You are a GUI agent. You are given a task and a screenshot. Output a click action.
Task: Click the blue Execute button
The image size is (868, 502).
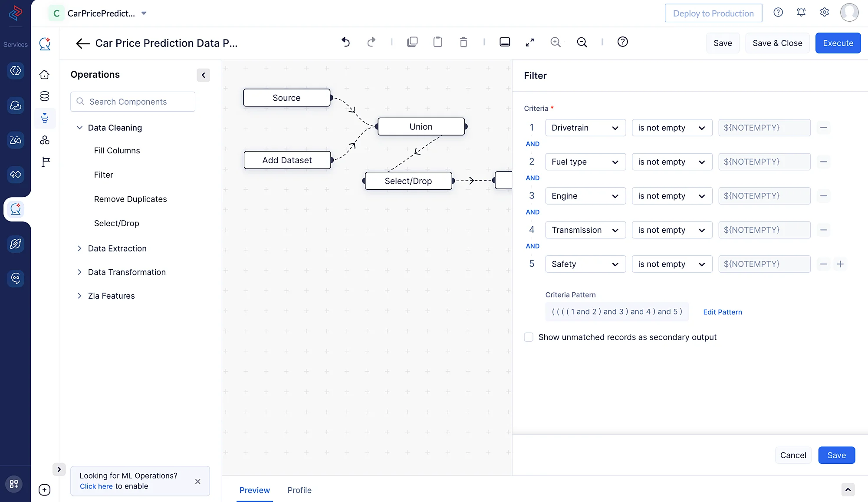pos(838,43)
